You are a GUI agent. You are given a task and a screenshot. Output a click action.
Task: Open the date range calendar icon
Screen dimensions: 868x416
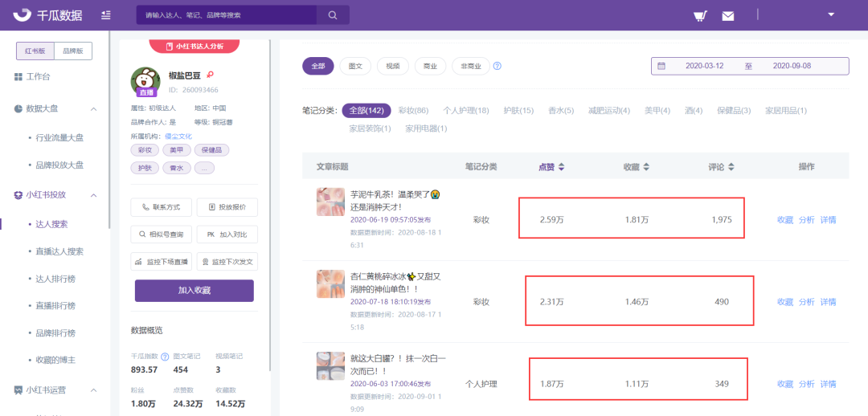(661, 66)
